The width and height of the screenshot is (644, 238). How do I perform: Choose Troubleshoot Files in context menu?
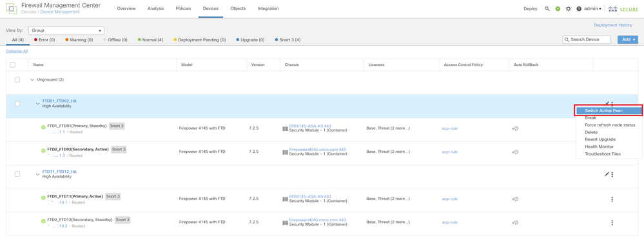[603, 154]
